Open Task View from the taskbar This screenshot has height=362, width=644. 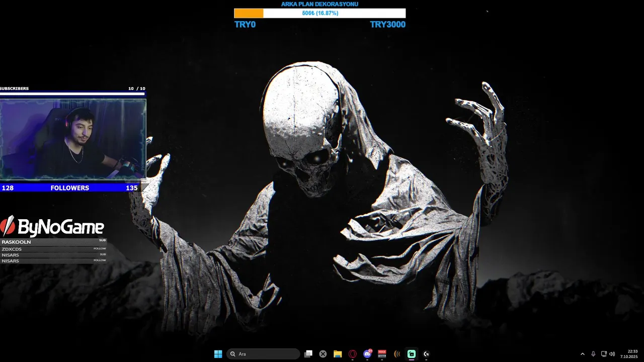click(x=308, y=354)
